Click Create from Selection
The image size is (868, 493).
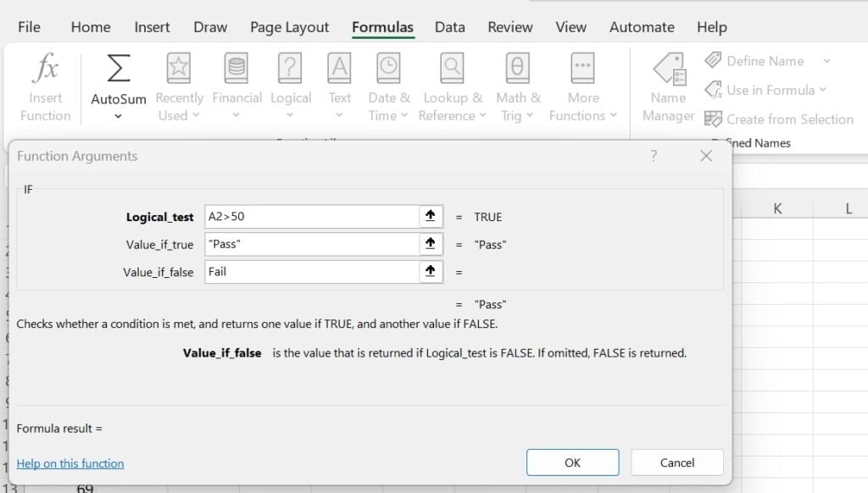779,119
